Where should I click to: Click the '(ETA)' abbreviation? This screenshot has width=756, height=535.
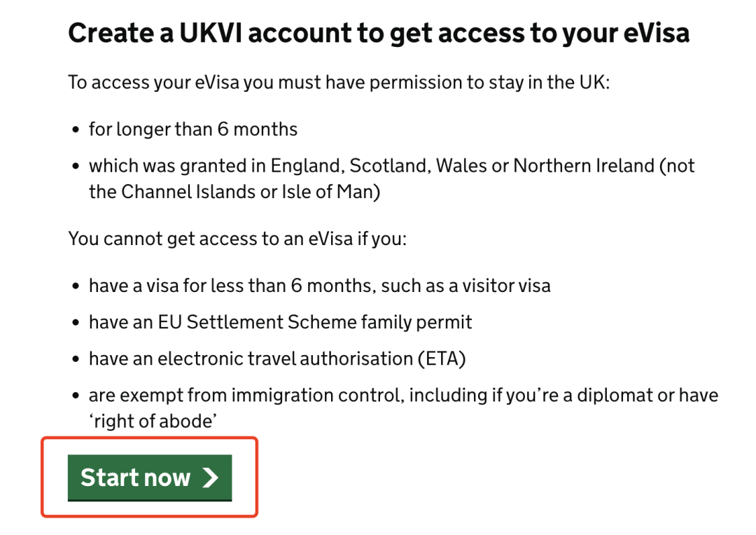click(442, 359)
